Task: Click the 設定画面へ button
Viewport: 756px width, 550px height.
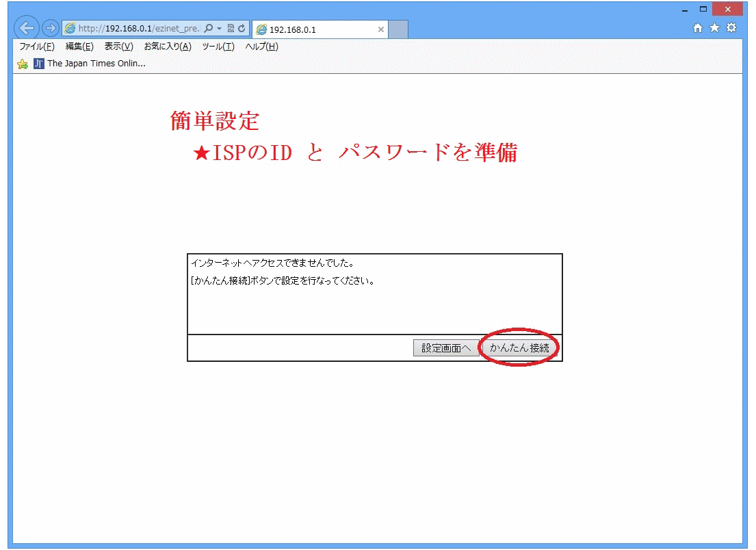Action: click(x=446, y=348)
